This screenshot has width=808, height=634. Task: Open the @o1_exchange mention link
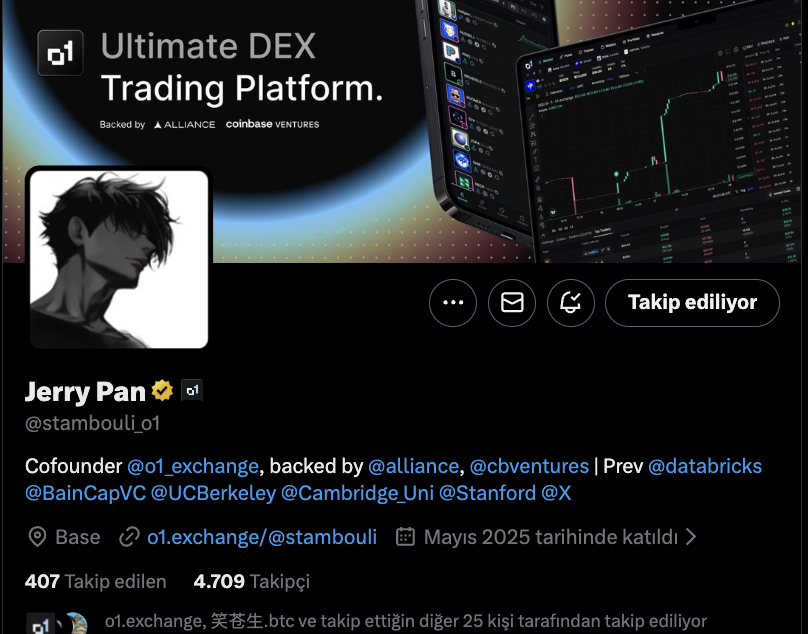pos(193,466)
